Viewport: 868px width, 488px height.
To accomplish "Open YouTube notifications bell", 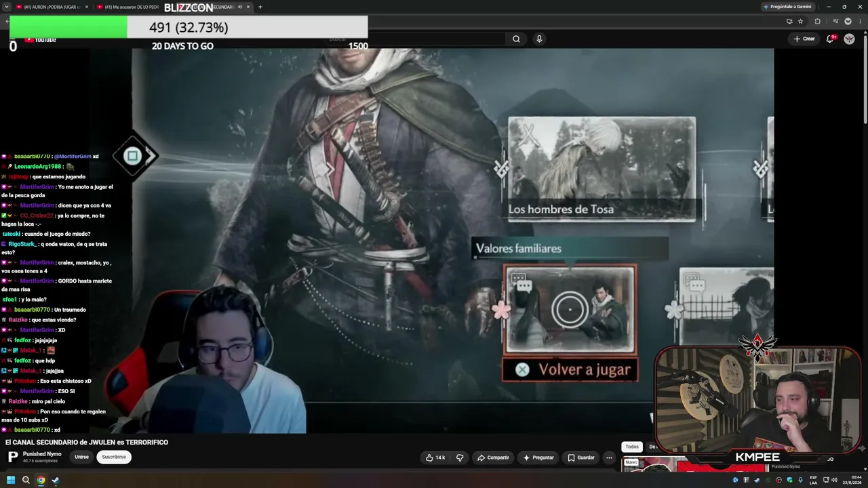I will tap(830, 39).
